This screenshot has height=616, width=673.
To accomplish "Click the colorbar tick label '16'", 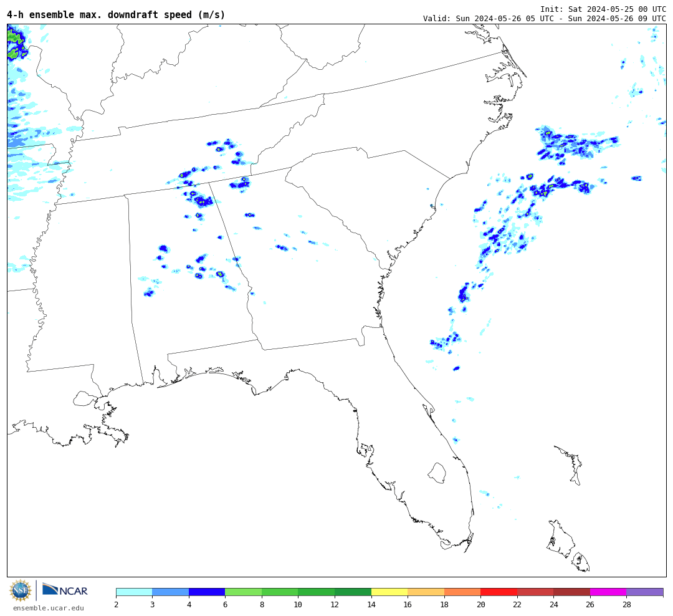I will (408, 604).
